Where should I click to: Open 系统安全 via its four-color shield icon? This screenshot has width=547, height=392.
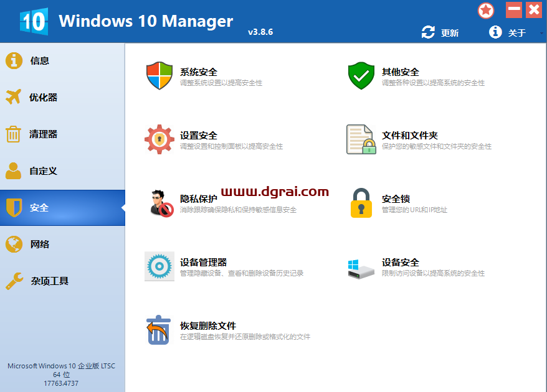[159, 76]
